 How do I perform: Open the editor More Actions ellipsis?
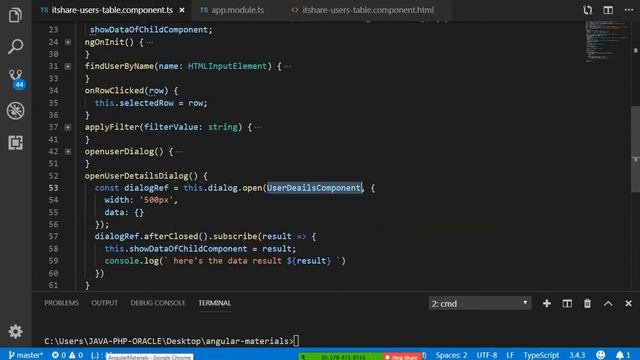click(x=629, y=10)
